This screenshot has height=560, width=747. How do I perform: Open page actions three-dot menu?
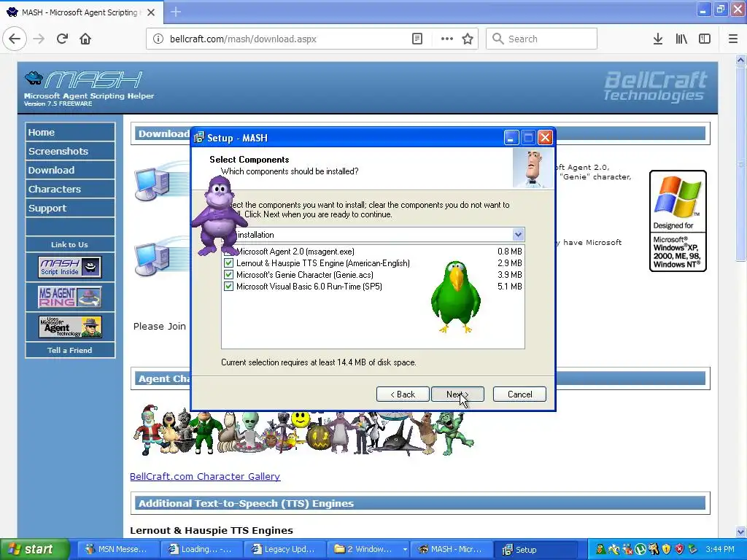click(x=447, y=39)
